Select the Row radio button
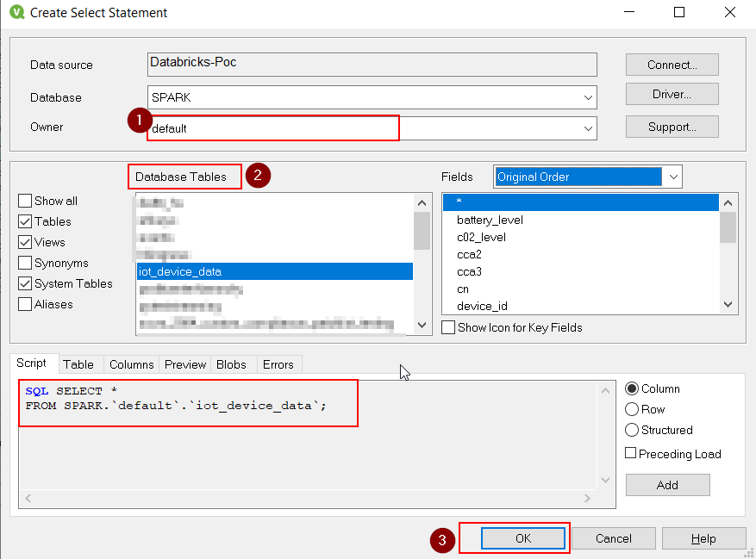 tap(632, 409)
